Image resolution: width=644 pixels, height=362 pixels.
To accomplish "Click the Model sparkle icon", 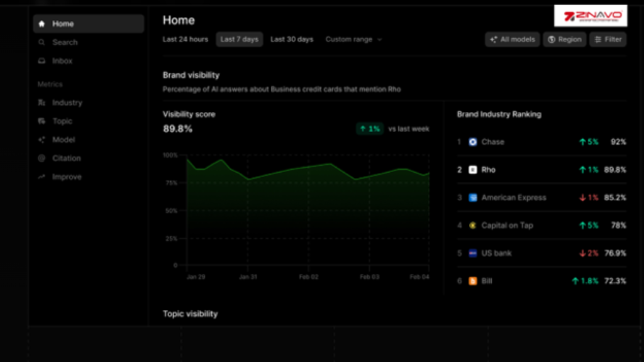I will 42,140.
